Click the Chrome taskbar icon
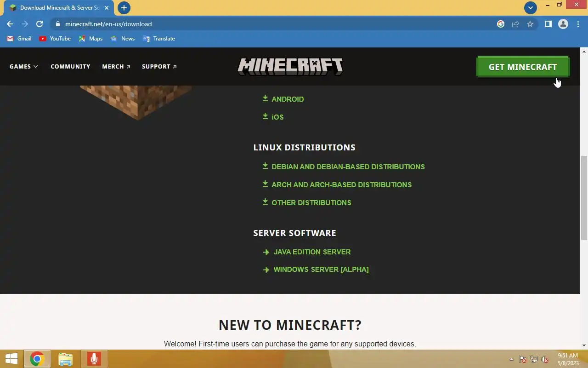This screenshot has height=368, width=588. tap(37, 359)
